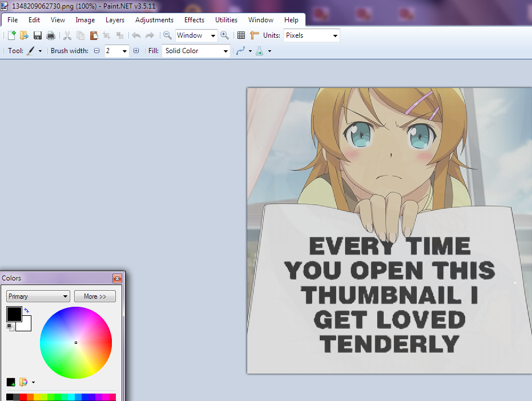Toggle the rulers icon
532x401 pixels.
(254, 35)
